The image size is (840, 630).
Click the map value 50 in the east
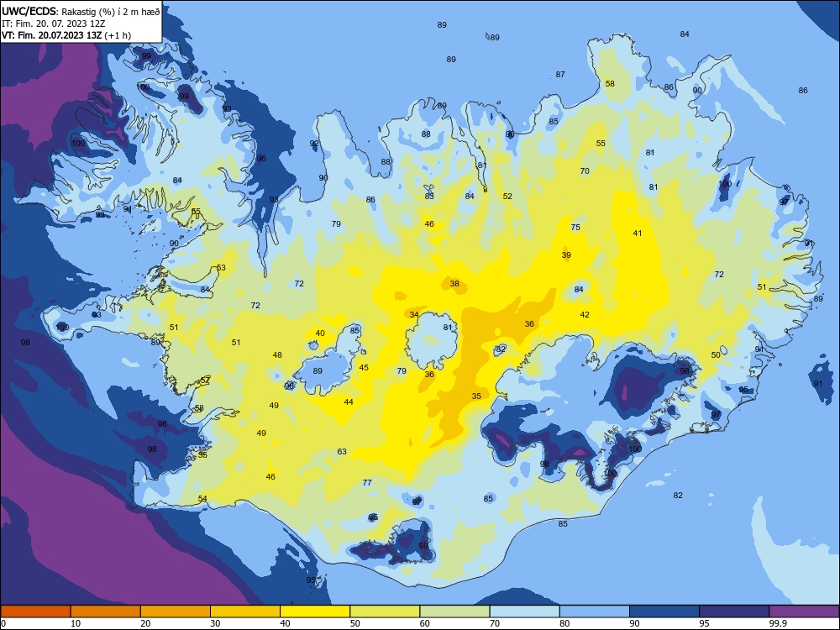pyautogui.click(x=716, y=354)
